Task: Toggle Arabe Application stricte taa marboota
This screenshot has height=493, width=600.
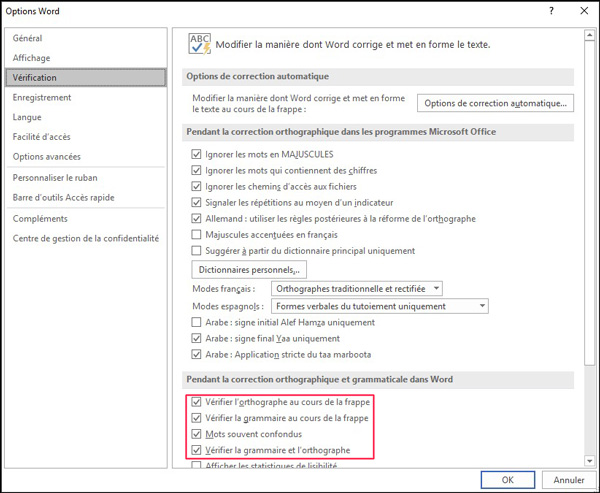Action: click(x=196, y=354)
